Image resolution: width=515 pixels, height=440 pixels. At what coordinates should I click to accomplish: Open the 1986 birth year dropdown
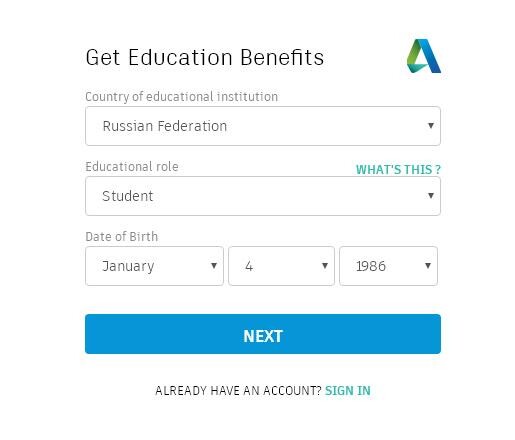(x=388, y=266)
